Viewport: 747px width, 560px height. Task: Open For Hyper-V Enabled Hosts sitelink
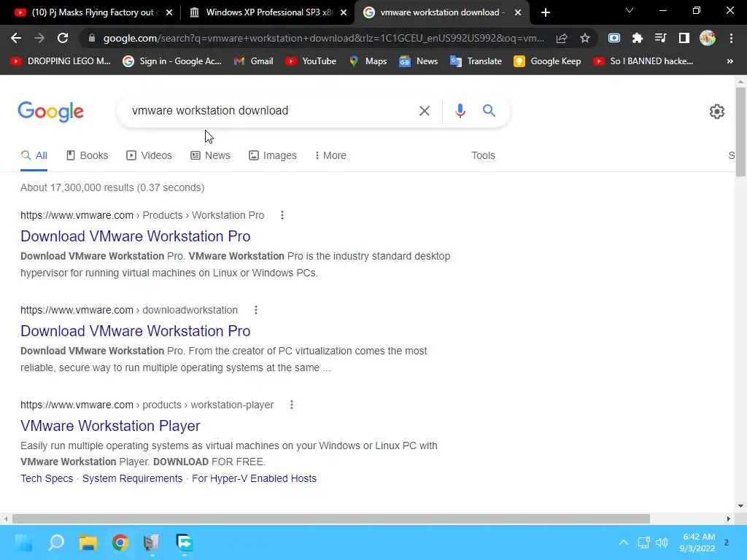254,478
